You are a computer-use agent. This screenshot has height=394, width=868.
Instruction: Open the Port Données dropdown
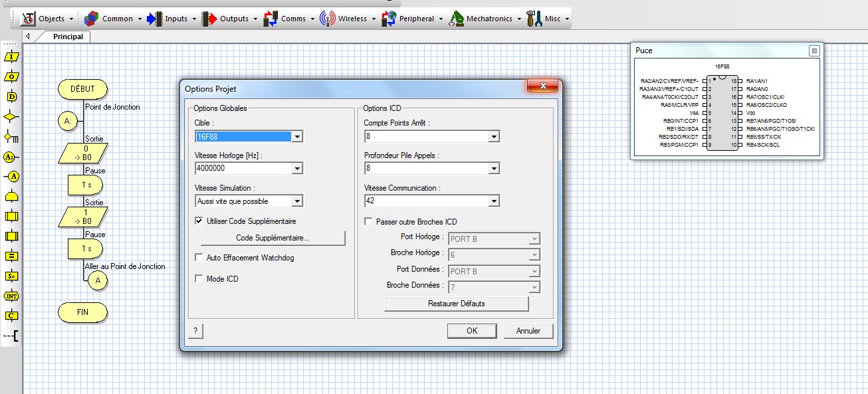pyautogui.click(x=534, y=271)
